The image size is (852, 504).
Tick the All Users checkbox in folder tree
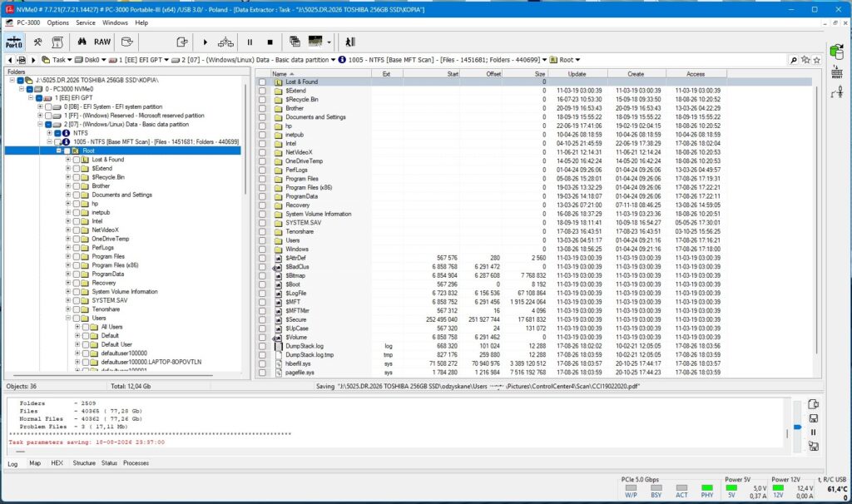(86, 327)
